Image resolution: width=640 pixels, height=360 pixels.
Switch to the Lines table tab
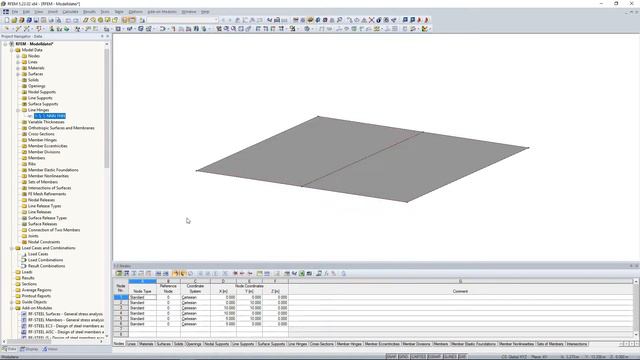(131, 344)
